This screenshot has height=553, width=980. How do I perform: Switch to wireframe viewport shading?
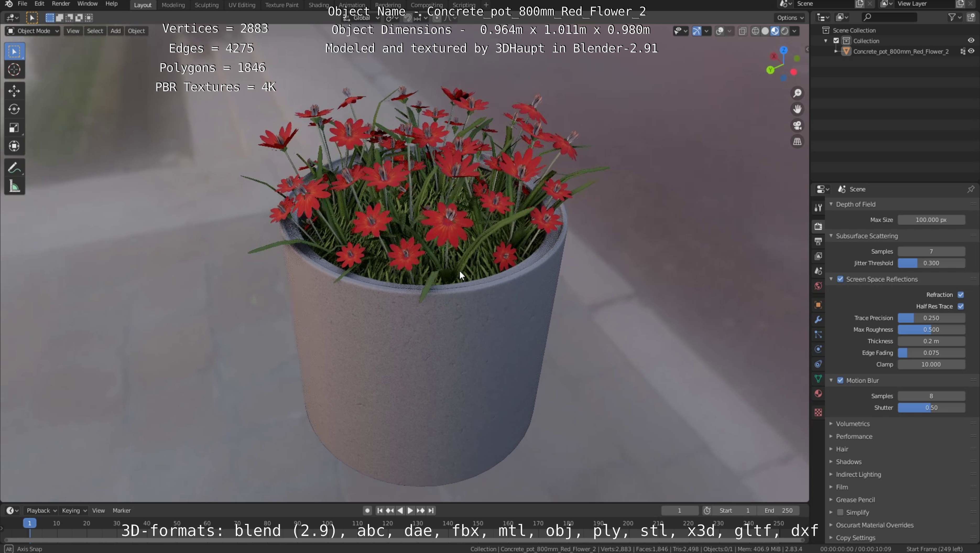[x=755, y=31]
